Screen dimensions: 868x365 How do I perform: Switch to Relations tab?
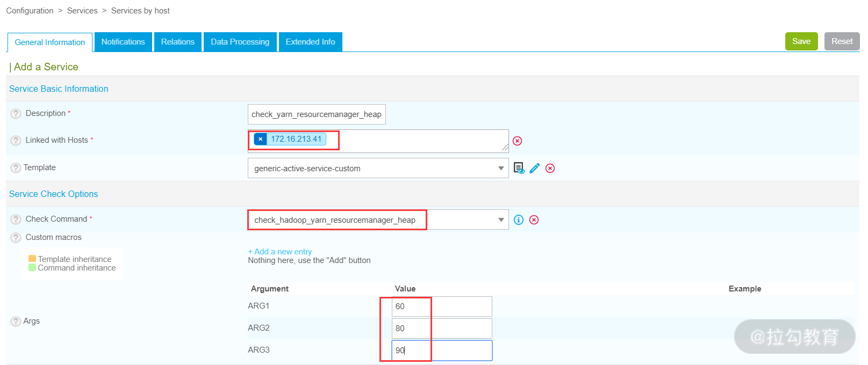(x=178, y=42)
